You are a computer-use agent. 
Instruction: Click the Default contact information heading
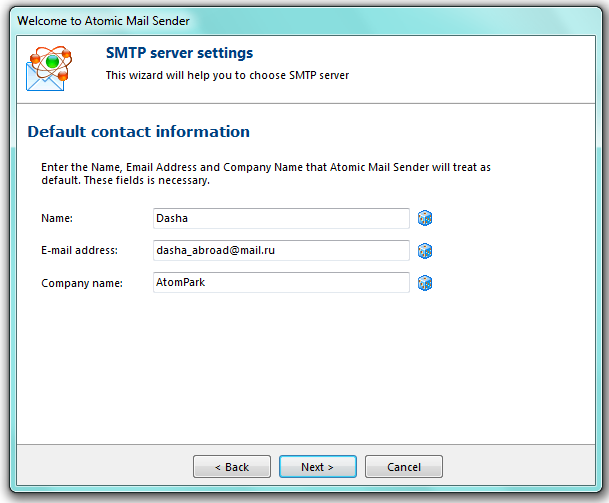click(x=138, y=132)
